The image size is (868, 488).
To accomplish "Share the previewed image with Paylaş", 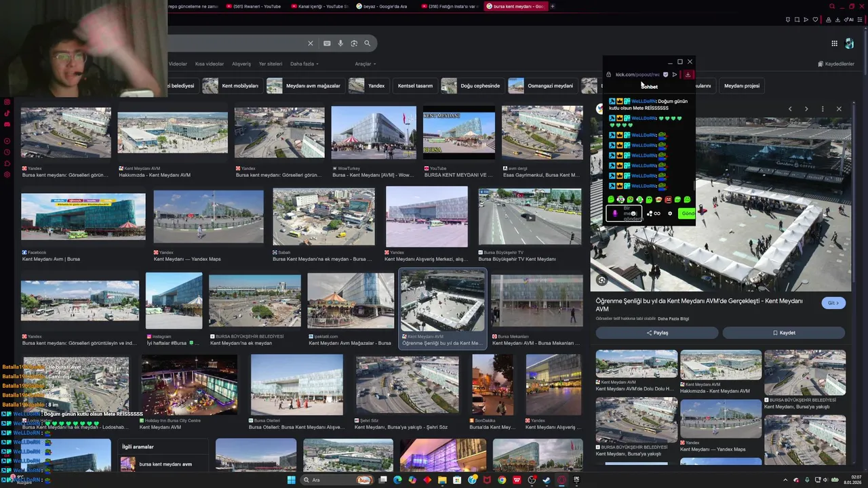I will click(x=657, y=333).
